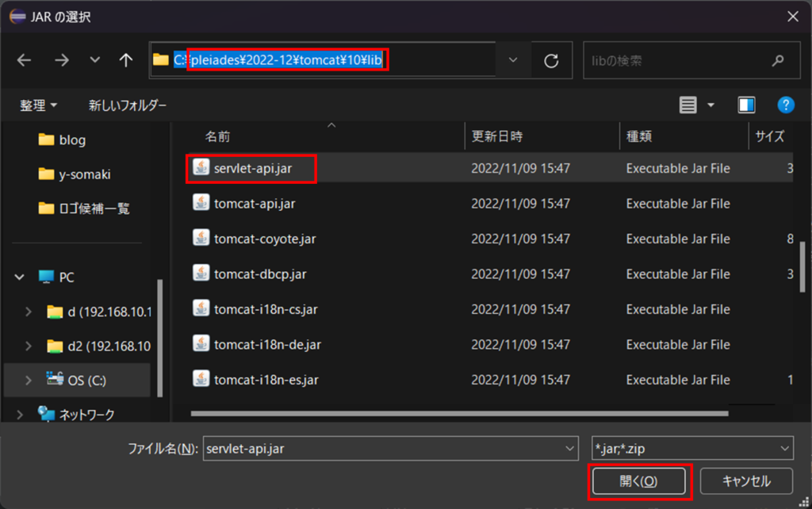Open the help question mark icon
Image resolution: width=812 pixels, height=509 pixels.
785,105
